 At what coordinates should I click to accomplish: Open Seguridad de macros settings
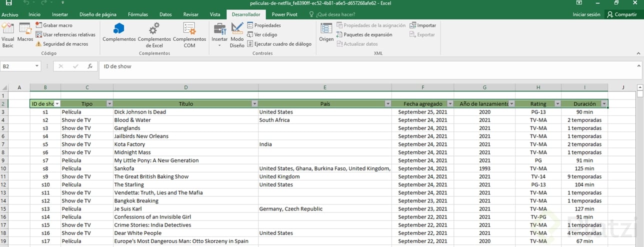pyautogui.click(x=61, y=44)
